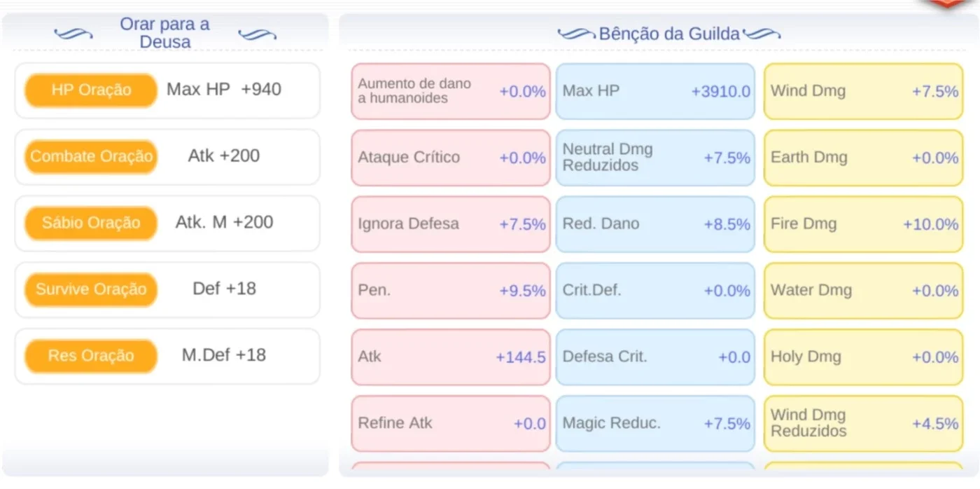This screenshot has width=980, height=489.
Task: Open the Pen. blessing card
Action: tap(451, 291)
